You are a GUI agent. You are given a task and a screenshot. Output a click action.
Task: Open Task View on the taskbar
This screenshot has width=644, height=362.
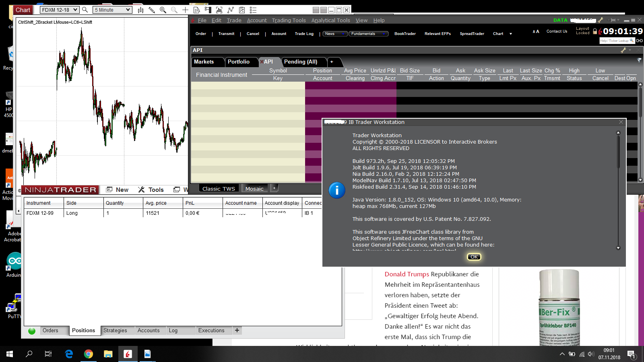(48, 354)
